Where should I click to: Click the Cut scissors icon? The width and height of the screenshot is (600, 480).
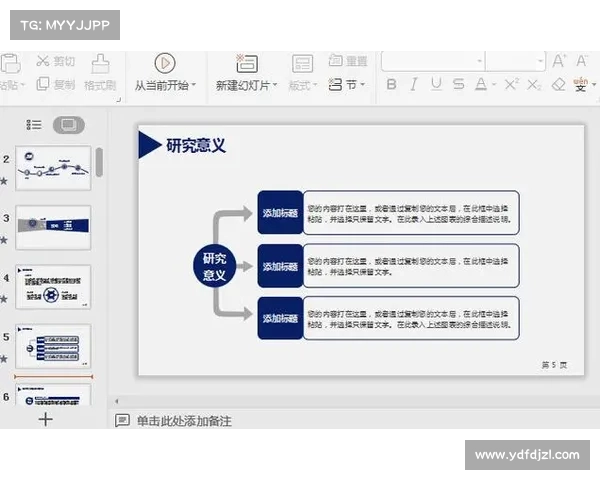[x=42, y=60]
